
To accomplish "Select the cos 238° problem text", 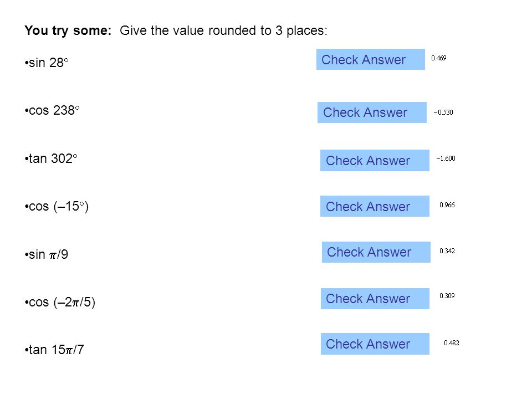I will [x=52, y=111].
